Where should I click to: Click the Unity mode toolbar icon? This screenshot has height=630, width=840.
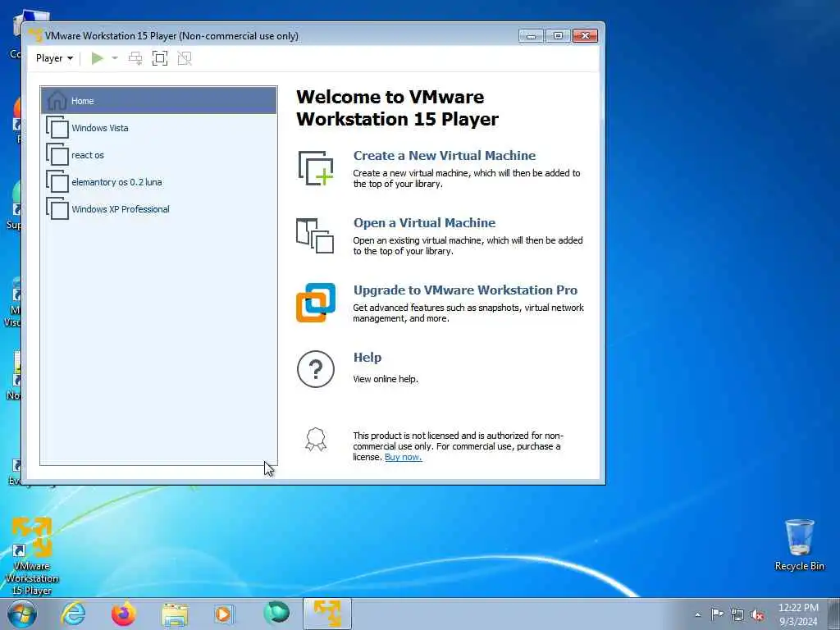tap(185, 58)
